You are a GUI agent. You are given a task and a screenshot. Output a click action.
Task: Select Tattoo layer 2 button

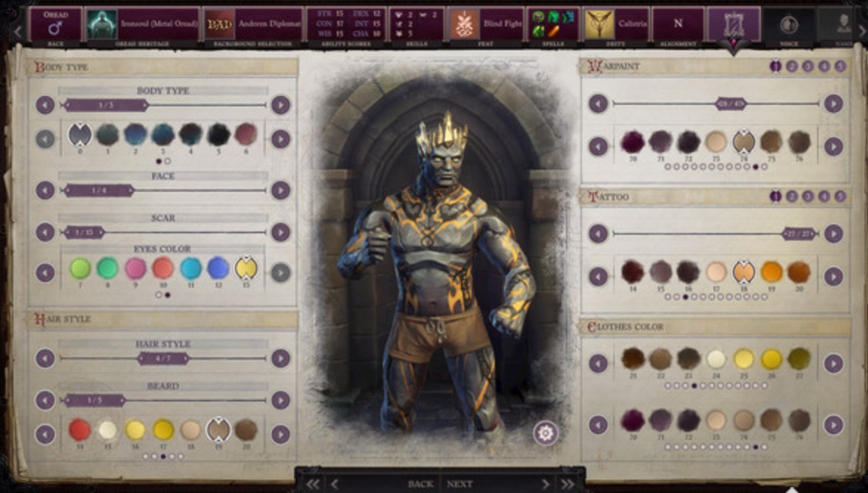click(792, 196)
